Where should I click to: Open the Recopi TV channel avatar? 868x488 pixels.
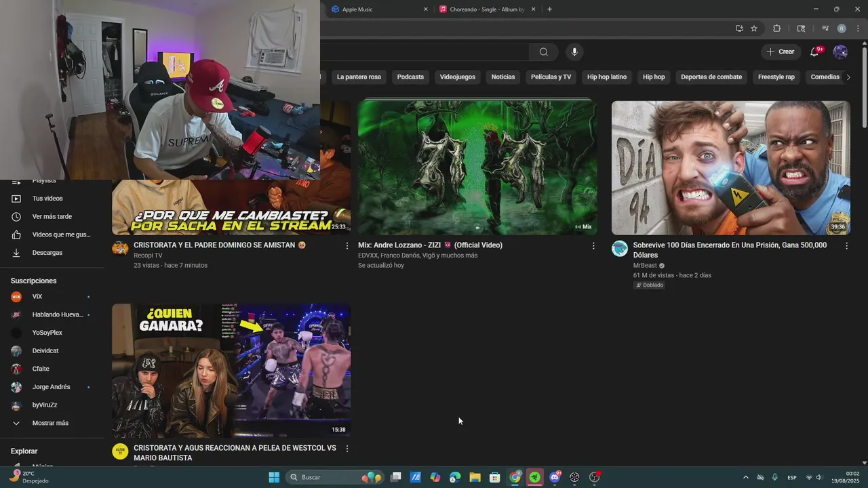point(120,248)
